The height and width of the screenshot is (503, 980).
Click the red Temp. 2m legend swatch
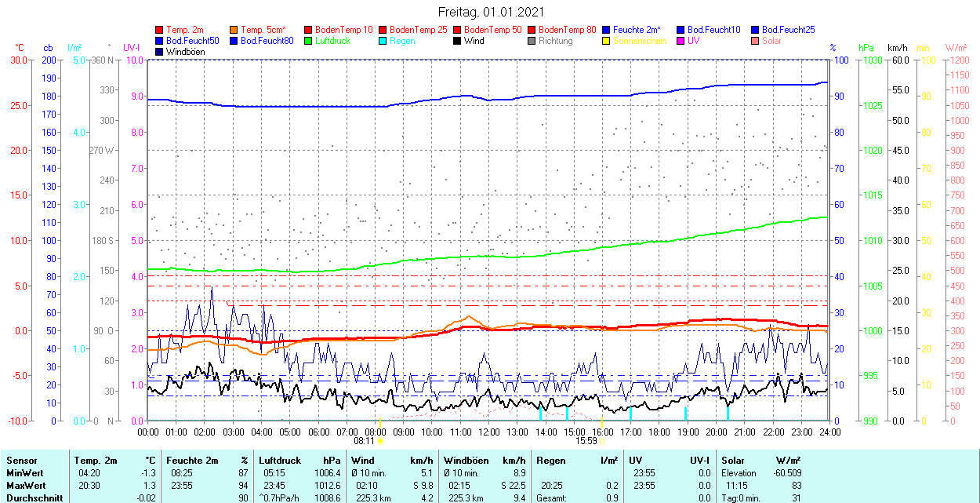click(x=160, y=30)
